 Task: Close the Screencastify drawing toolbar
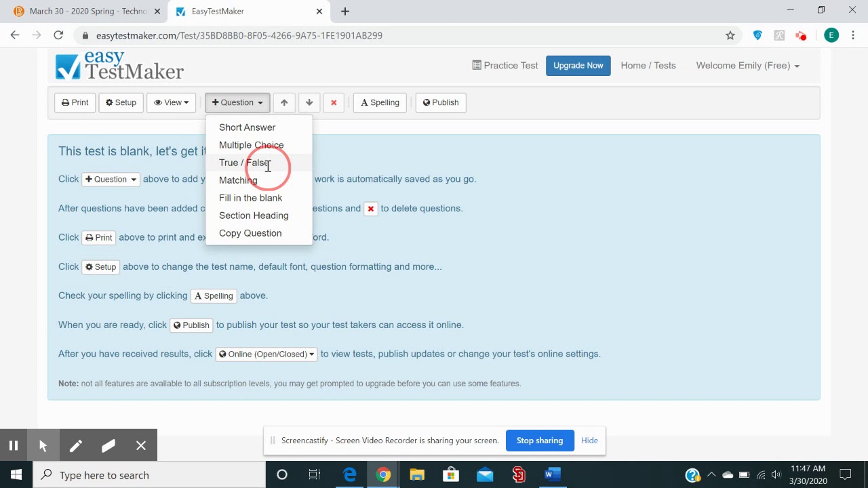click(x=141, y=445)
